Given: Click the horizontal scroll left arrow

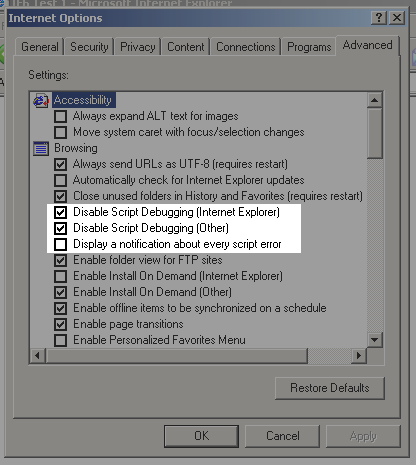Looking at the screenshot, I should tap(37, 355).
